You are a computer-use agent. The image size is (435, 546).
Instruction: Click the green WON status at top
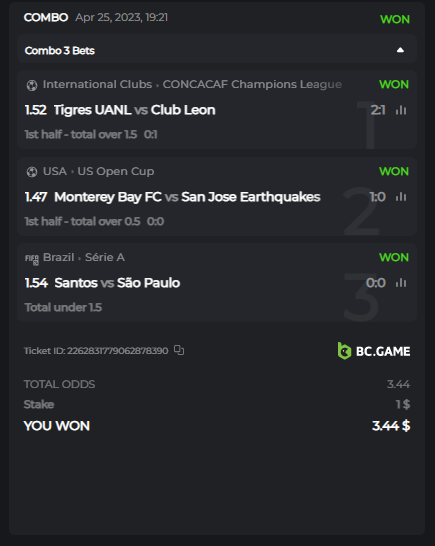tap(395, 19)
